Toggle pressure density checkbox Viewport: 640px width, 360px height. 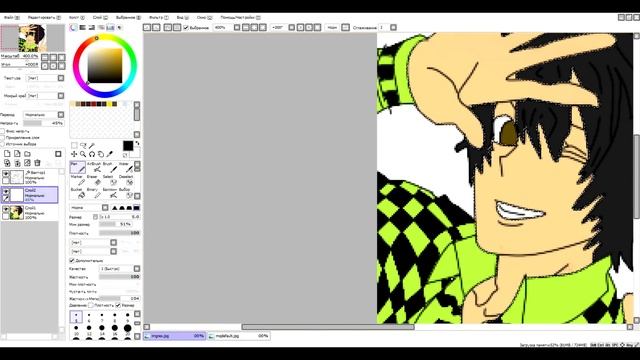coord(91,305)
